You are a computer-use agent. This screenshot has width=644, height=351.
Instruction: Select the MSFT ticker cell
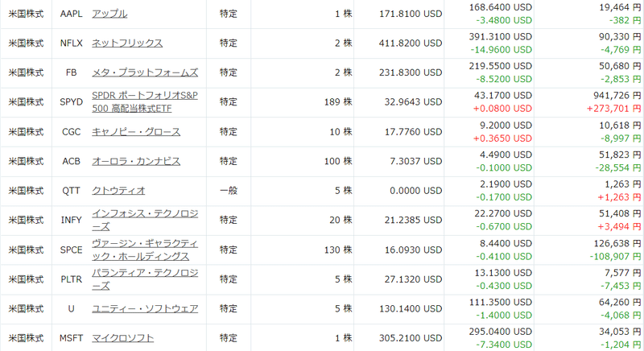coord(71,338)
